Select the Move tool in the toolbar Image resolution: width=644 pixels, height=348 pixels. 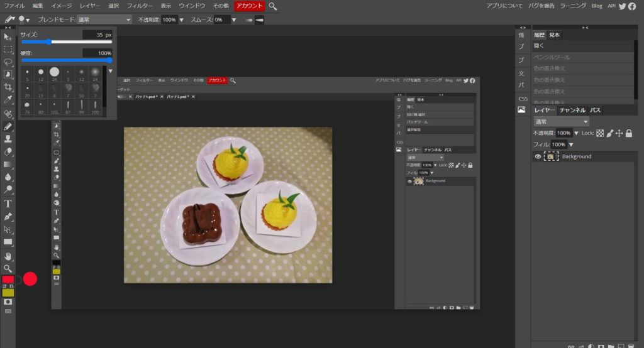pyautogui.click(x=8, y=37)
